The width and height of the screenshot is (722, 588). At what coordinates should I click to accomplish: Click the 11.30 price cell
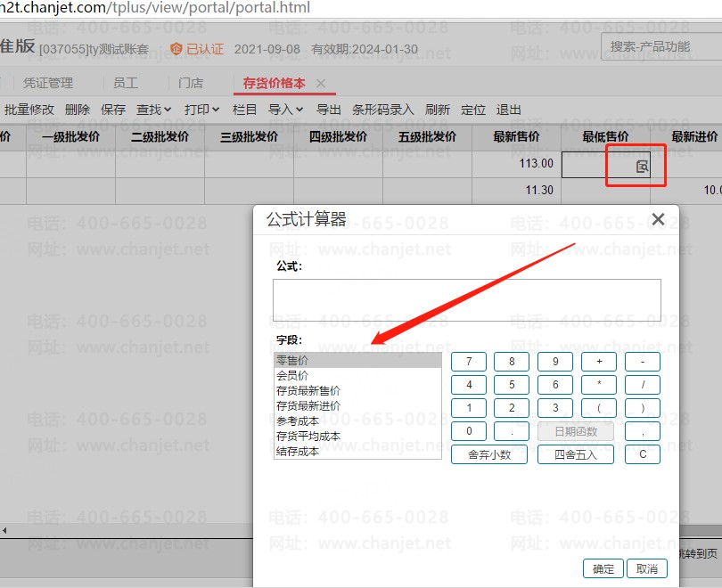[x=516, y=191]
